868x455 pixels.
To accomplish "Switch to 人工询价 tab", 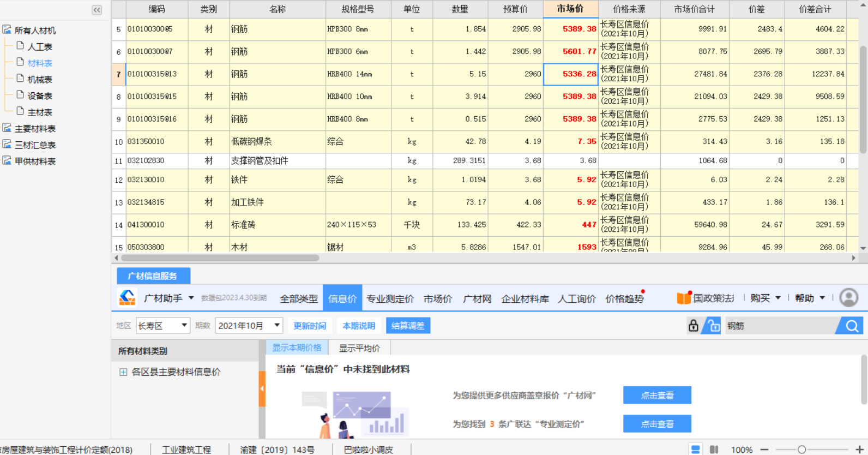I will tap(577, 298).
